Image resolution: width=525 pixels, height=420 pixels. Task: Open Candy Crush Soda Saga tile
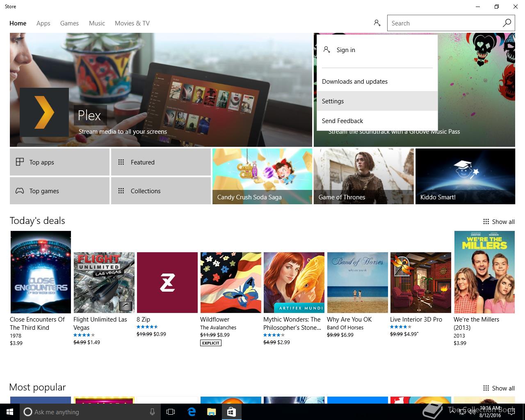[x=262, y=176]
